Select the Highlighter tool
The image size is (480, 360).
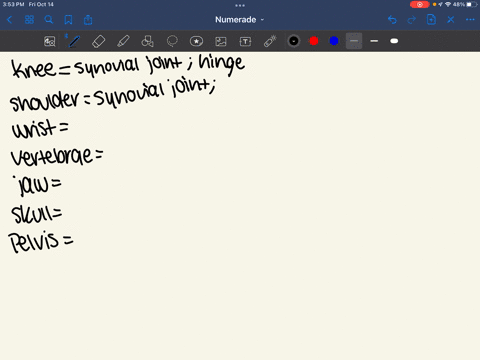(123, 41)
